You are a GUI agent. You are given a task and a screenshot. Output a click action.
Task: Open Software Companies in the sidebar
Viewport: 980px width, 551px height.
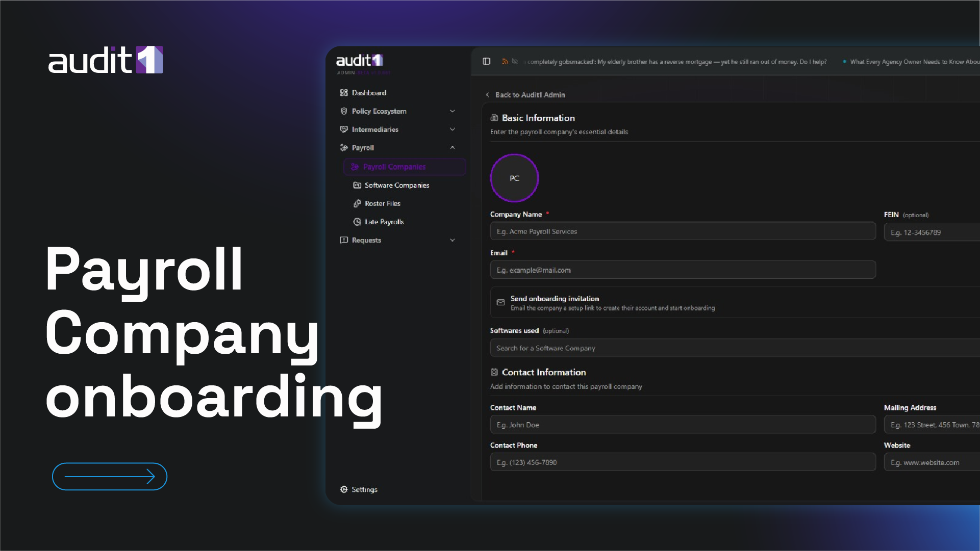(397, 185)
